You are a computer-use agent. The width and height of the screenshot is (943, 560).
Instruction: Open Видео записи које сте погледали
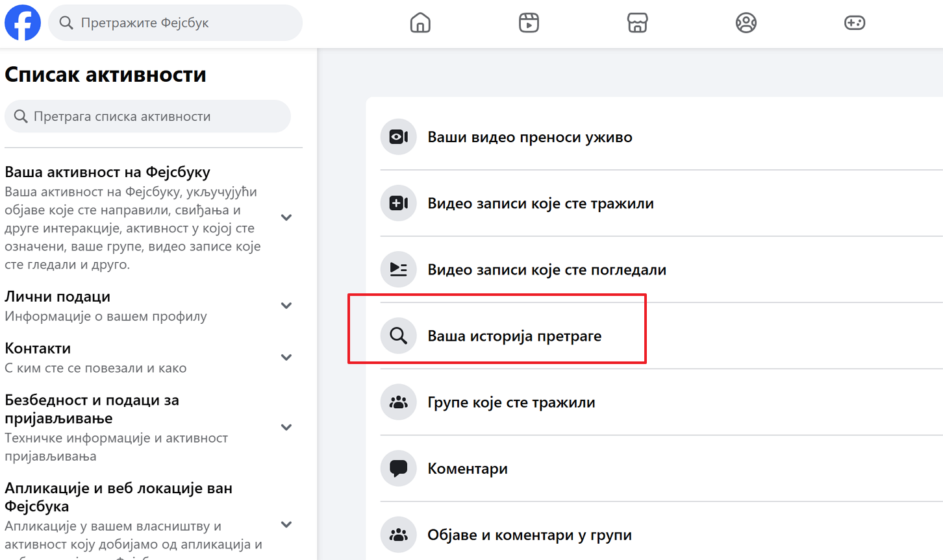click(546, 270)
